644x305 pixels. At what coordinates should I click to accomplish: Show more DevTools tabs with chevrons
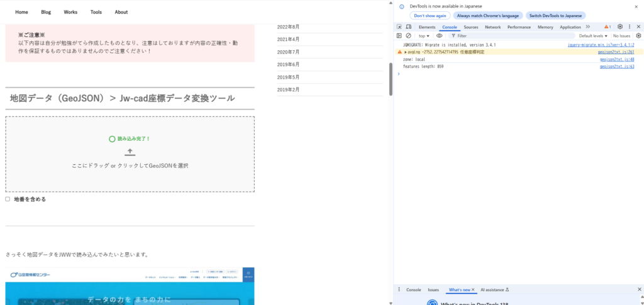(588, 26)
